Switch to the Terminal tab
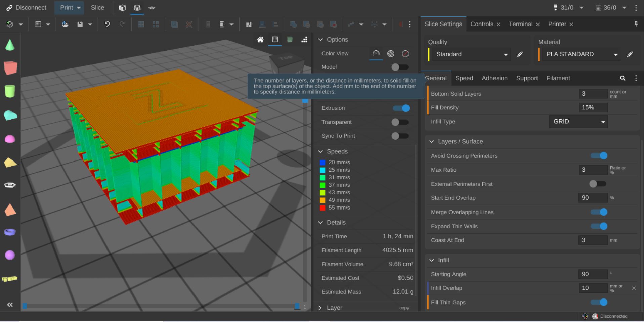 pos(520,24)
